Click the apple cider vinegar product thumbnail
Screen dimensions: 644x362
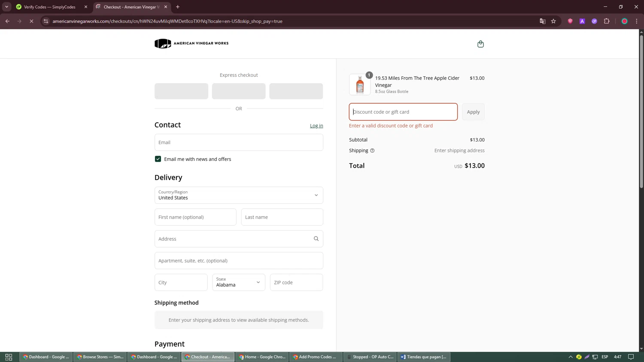click(360, 84)
